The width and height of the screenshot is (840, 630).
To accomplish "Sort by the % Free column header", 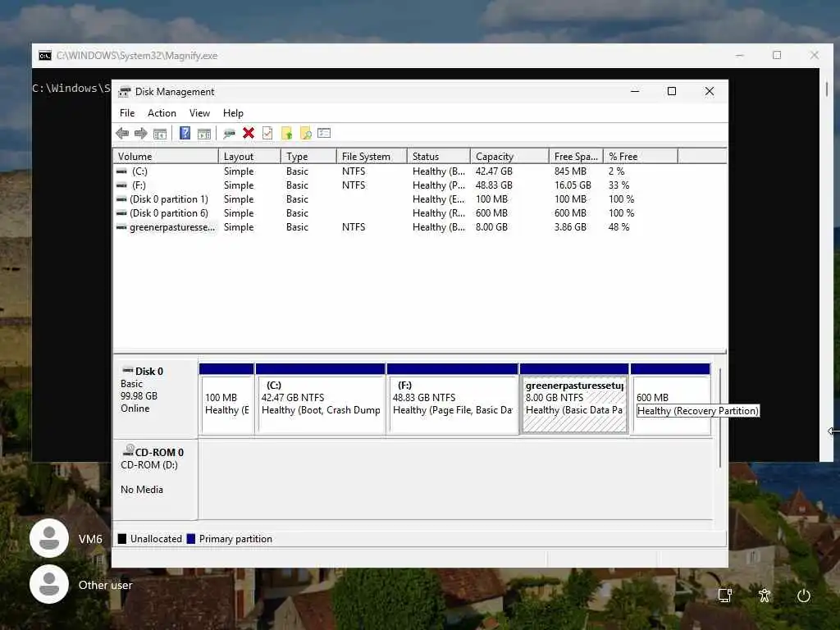I will point(641,157).
